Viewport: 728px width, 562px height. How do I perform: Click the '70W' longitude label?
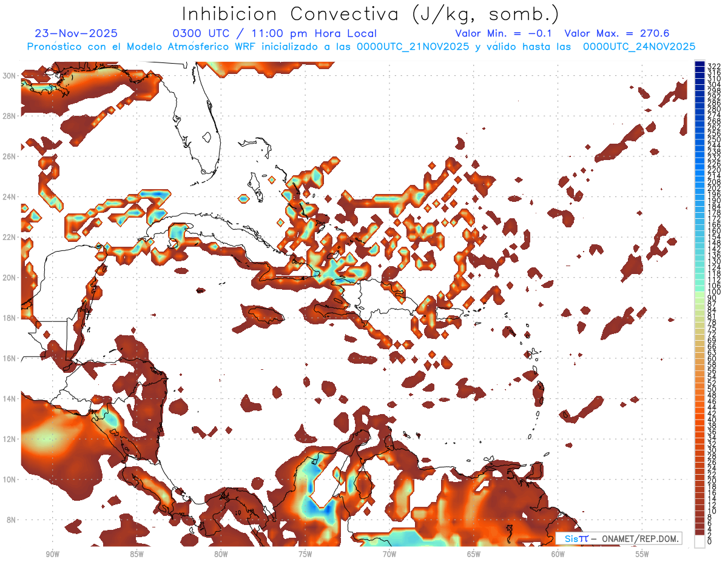click(x=389, y=554)
